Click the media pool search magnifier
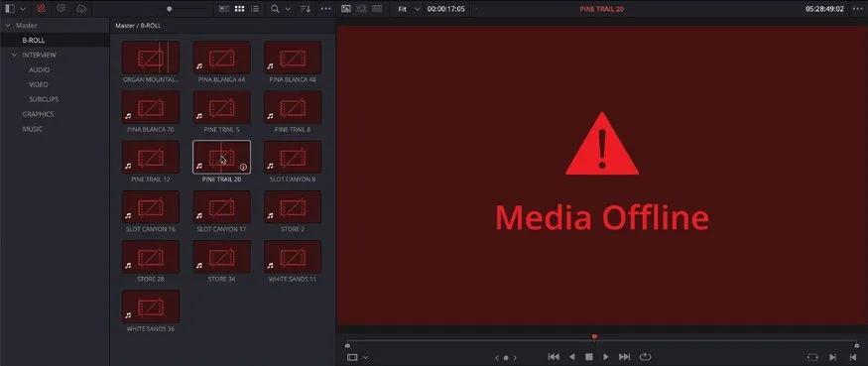The width and height of the screenshot is (868, 366). point(275,9)
